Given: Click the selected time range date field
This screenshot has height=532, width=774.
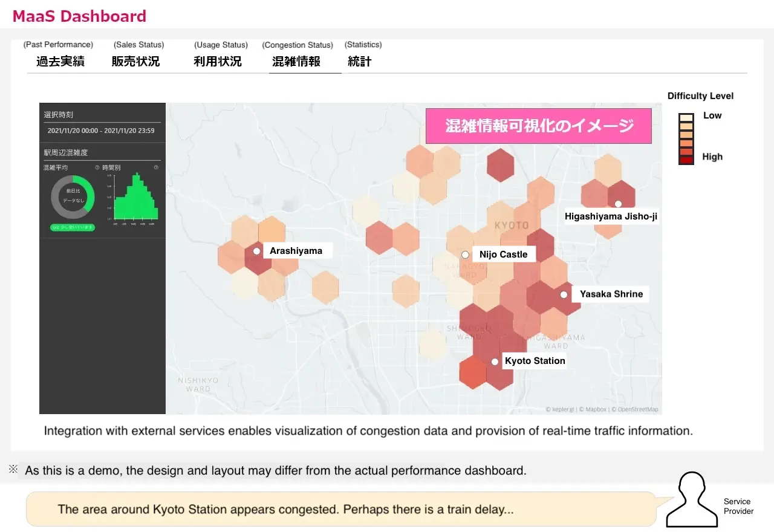Looking at the screenshot, I should (x=101, y=131).
